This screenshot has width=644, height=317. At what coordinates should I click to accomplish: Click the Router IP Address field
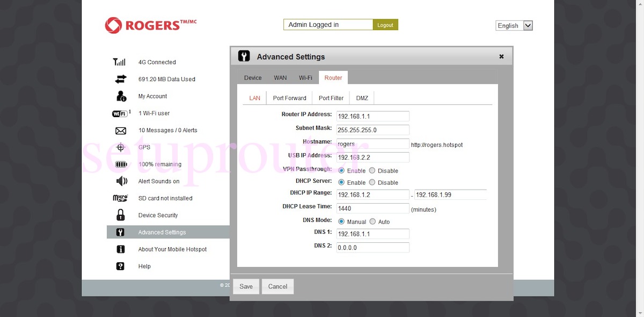pos(373,116)
